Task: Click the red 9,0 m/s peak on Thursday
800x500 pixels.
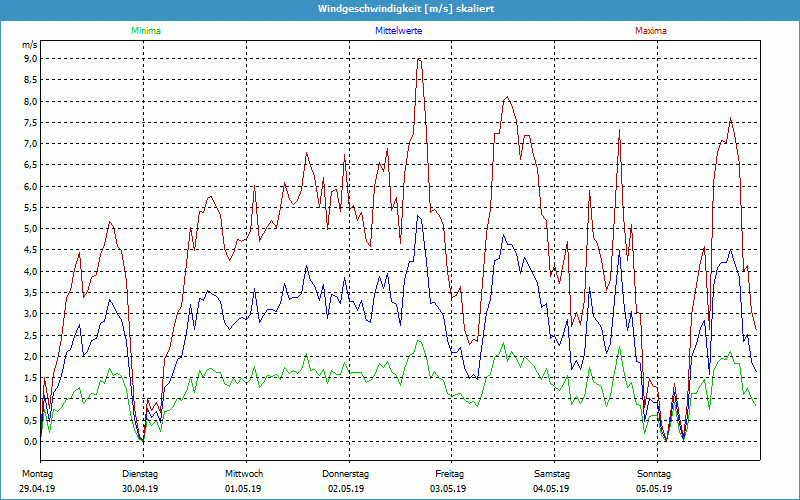Action: pos(419,59)
